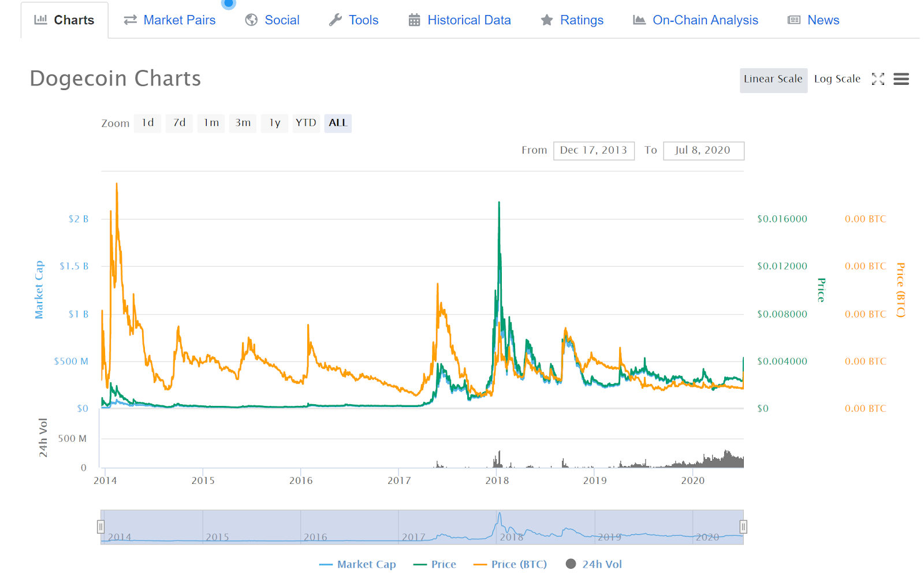The width and height of the screenshot is (924, 574).
Task: Click the $0.016000 price axis label
Action: pyautogui.click(x=783, y=219)
